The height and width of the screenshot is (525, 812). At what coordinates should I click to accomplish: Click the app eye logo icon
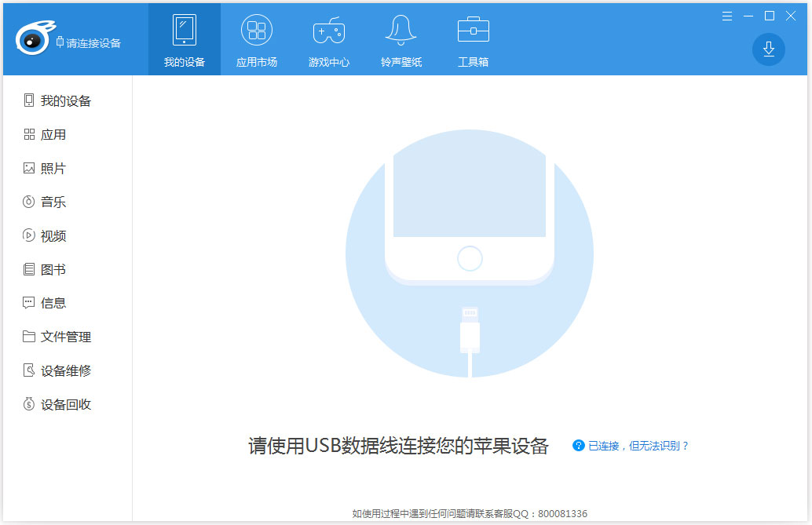click(x=33, y=39)
